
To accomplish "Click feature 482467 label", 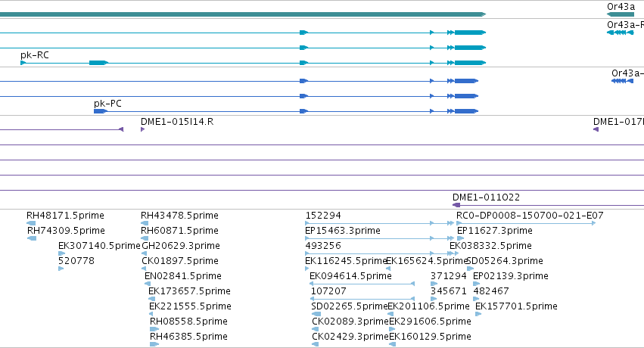I will pos(491,291).
